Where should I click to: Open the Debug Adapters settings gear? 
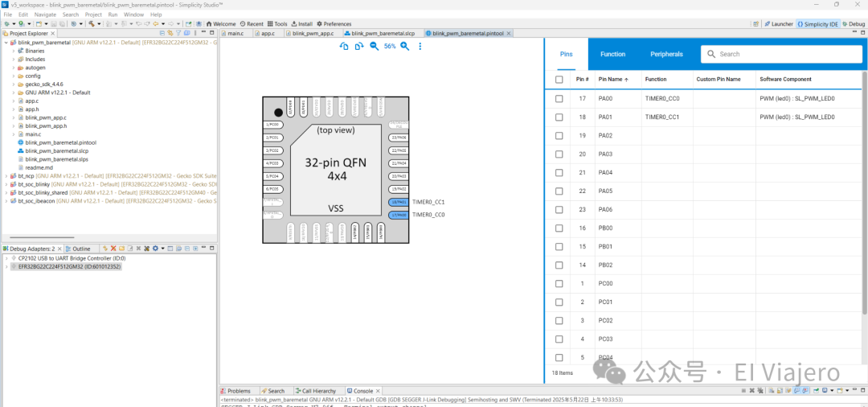pyautogui.click(x=155, y=249)
